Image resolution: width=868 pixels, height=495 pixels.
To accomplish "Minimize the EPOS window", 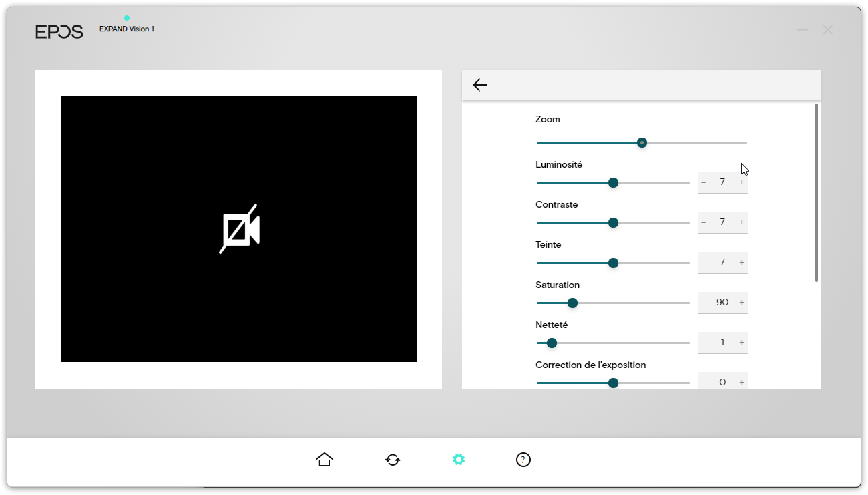I will click(x=803, y=30).
